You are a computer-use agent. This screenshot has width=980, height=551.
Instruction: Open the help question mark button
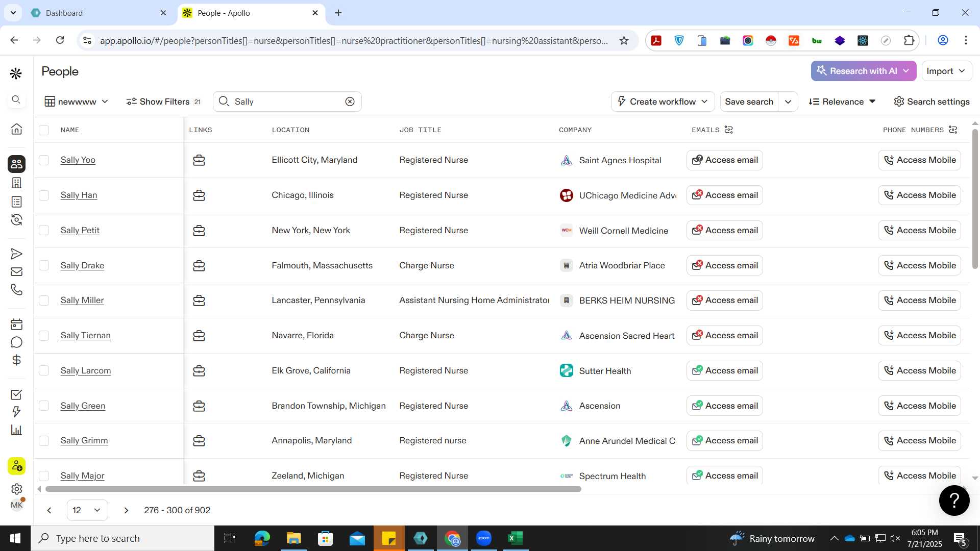[954, 500]
